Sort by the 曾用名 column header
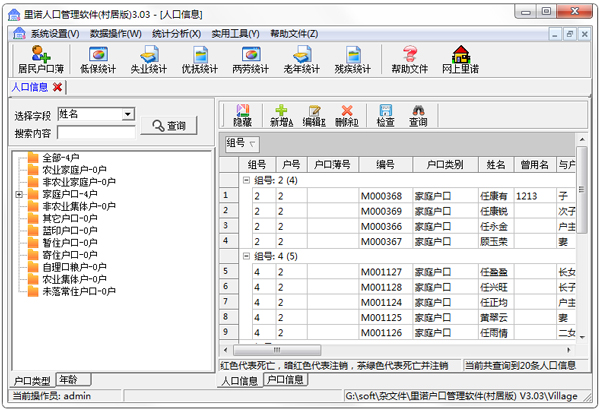Image resolution: width=600 pixels, height=411 pixels. (535, 165)
